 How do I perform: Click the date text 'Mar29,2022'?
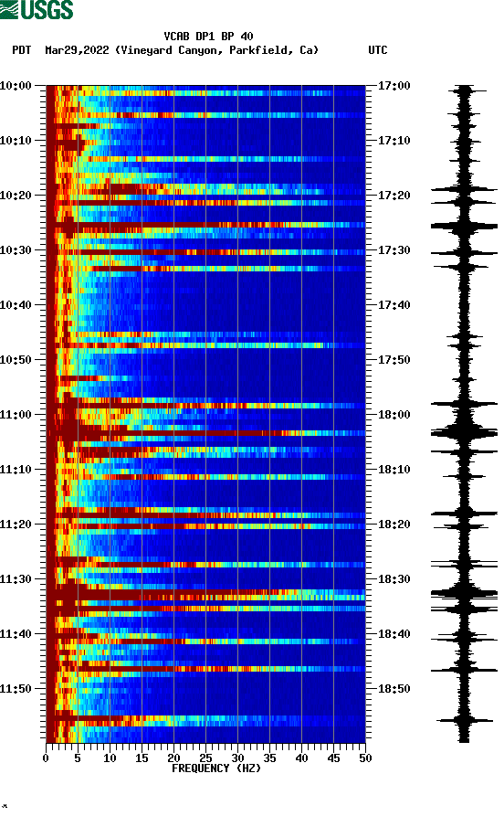click(x=77, y=50)
